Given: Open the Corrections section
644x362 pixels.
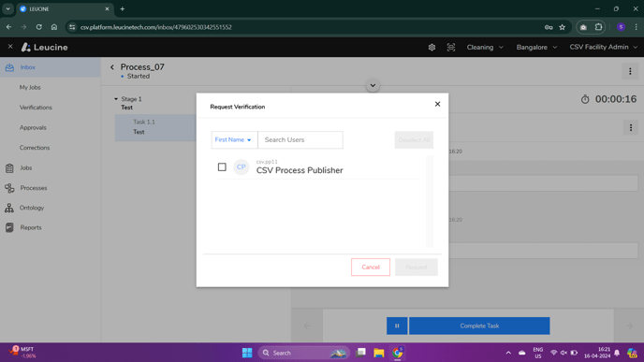Looking at the screenshot, I should 35,148.
